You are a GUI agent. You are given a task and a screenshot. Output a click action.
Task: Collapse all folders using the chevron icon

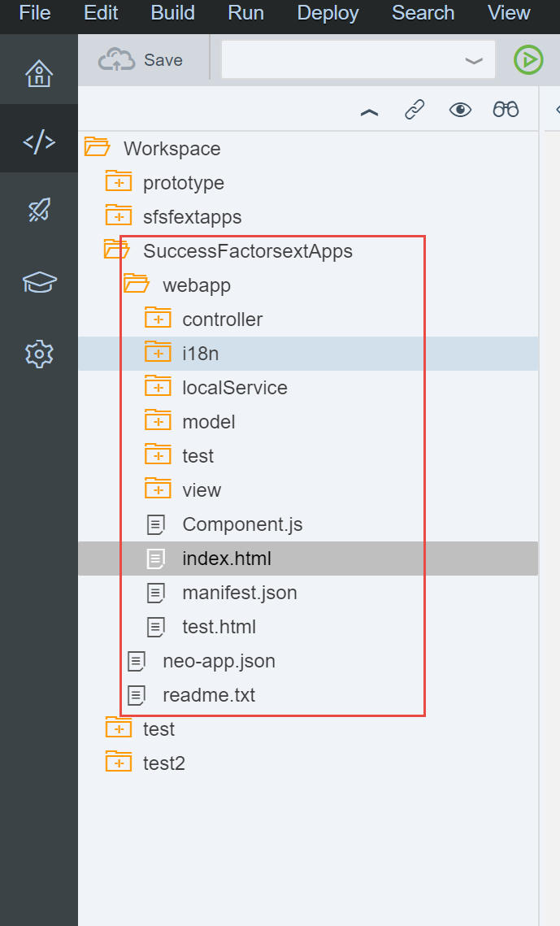point(369,111)
